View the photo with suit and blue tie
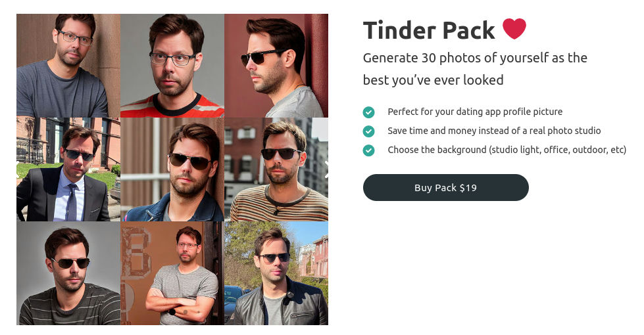 tap(68, 169)
